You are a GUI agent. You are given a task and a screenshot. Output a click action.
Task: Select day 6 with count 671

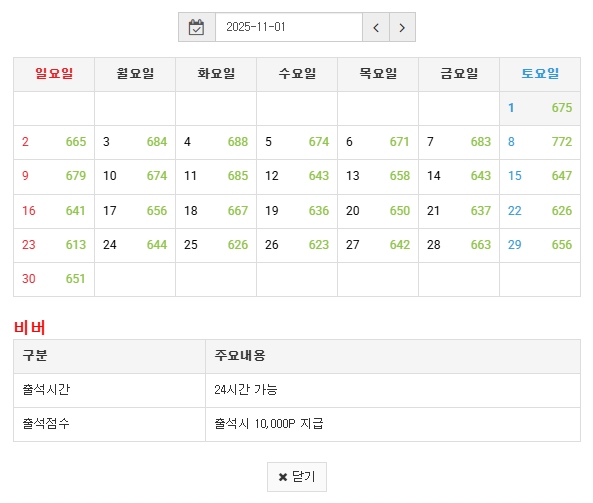tap(378, 142)
